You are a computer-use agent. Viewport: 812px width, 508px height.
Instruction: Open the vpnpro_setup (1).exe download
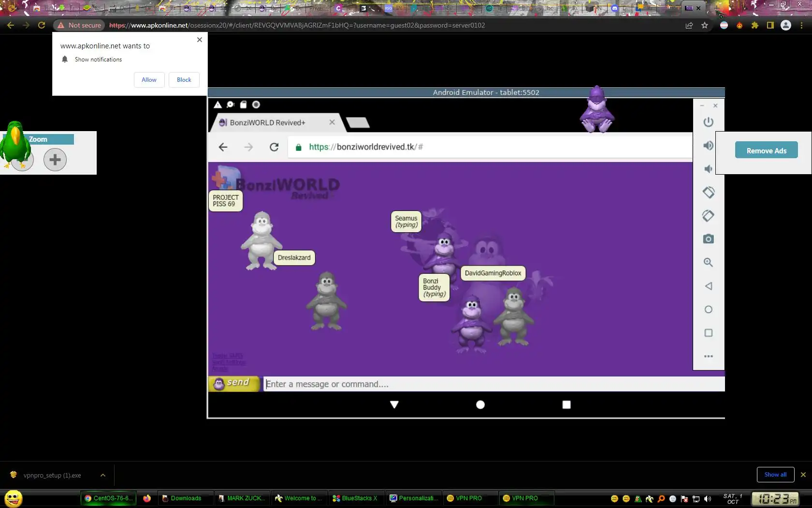(x=52, y=475)
